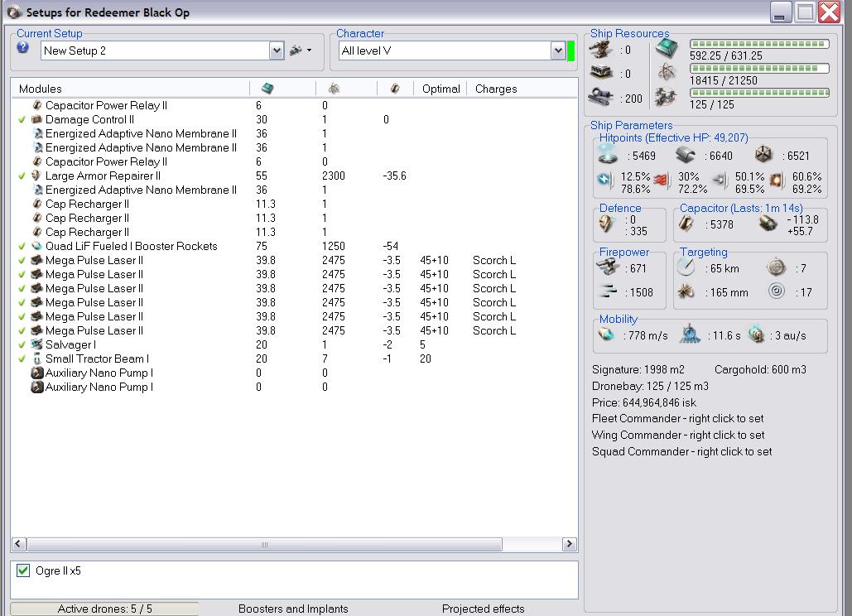
Task: Toggle Small Tractor Beam I active checkmark
Action: pos(22,359)
